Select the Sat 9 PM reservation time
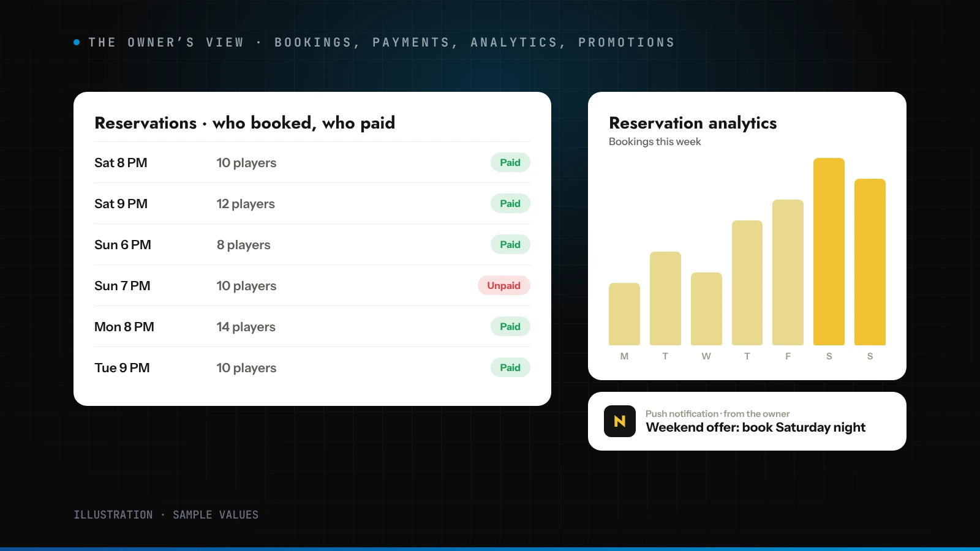 (x=121, y=204)
